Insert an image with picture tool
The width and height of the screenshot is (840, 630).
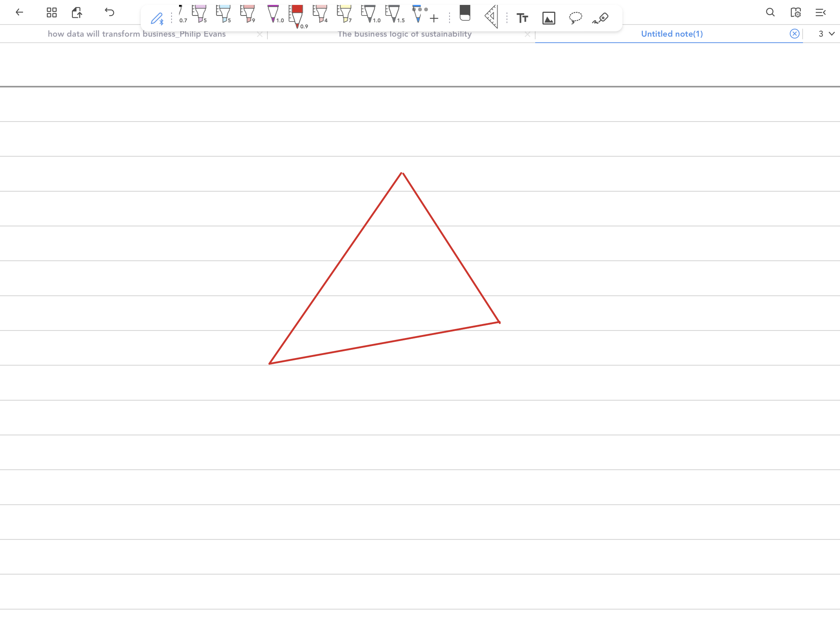(548, 18)
